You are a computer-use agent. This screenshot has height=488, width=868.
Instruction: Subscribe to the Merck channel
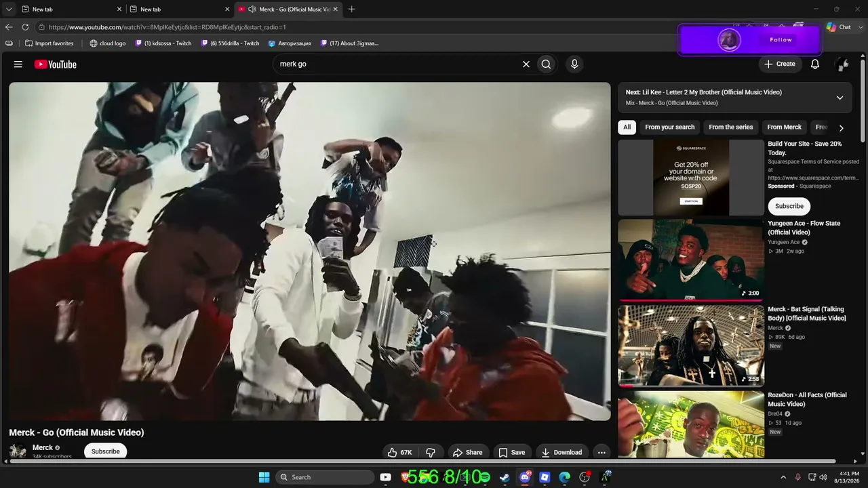pos(105,451)
